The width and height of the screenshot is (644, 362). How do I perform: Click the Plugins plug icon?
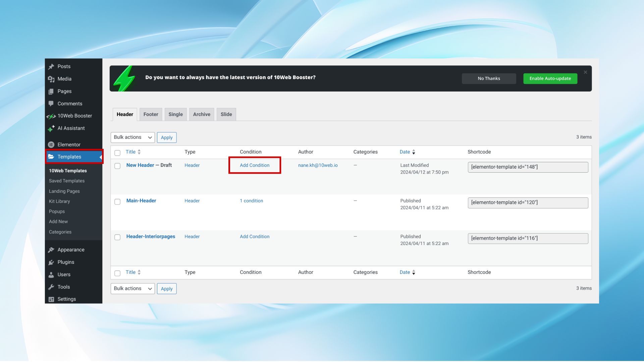[x=51, y=262]
